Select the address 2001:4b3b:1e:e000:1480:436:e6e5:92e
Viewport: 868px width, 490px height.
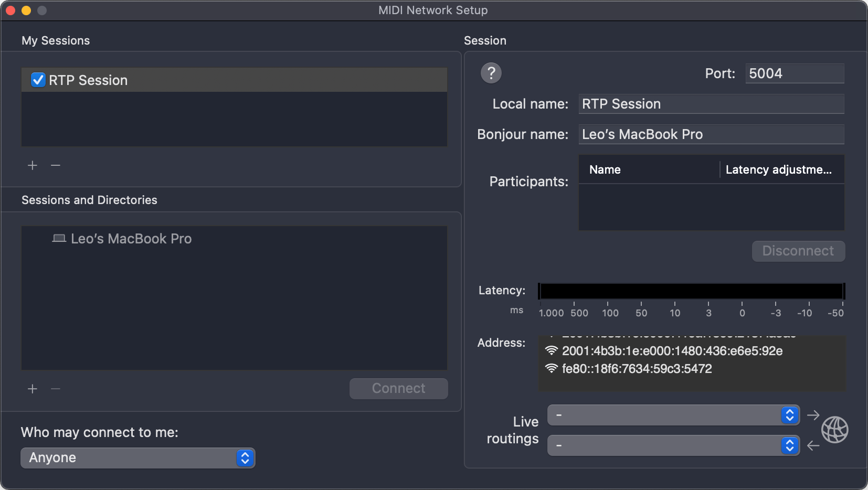tap(672, 351)
